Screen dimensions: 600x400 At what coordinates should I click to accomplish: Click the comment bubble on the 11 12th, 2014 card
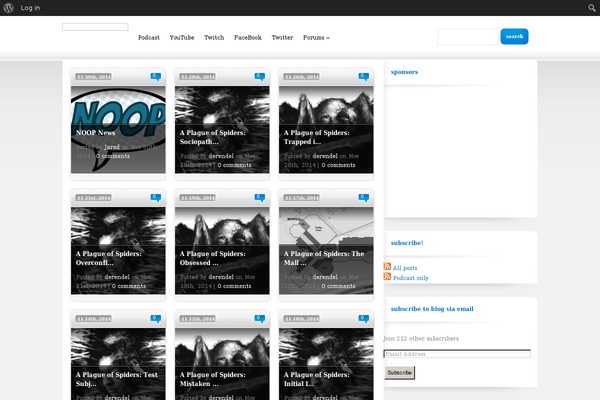[260, 319]
